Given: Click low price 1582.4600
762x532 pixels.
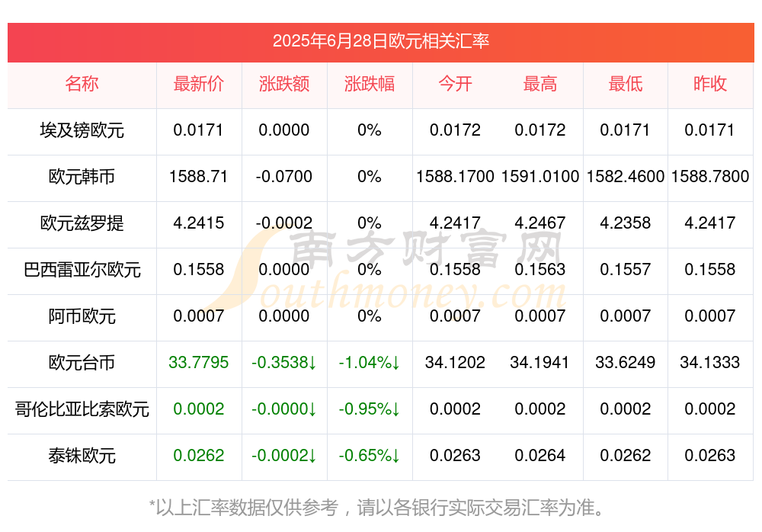Looking at the screenshot, I should point(626,177).
